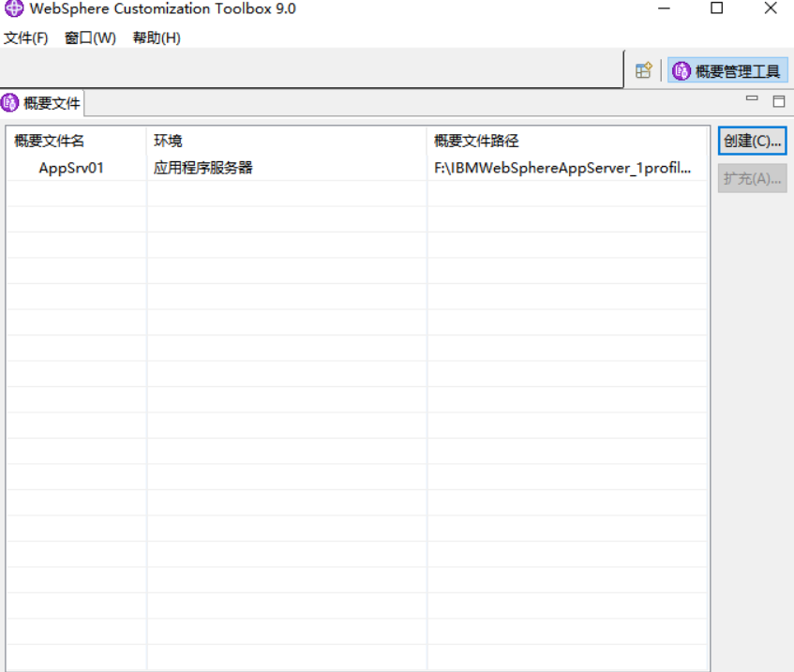This screenshot has width=794, height=672.
Task: Open the 帮助(H) menu
Action: coord(157,38)
